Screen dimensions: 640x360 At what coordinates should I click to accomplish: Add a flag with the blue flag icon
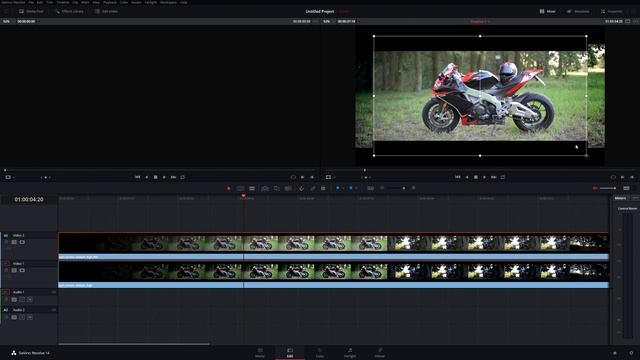[338, 188]
